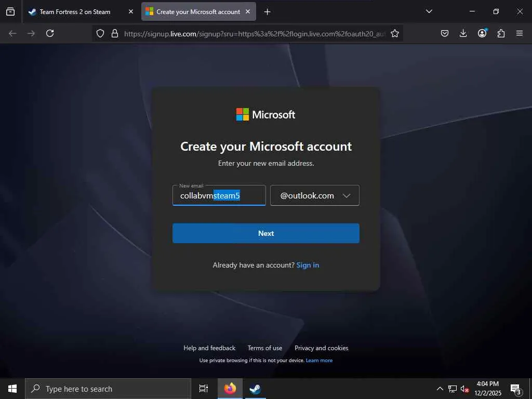View site security padlock info

115,33
